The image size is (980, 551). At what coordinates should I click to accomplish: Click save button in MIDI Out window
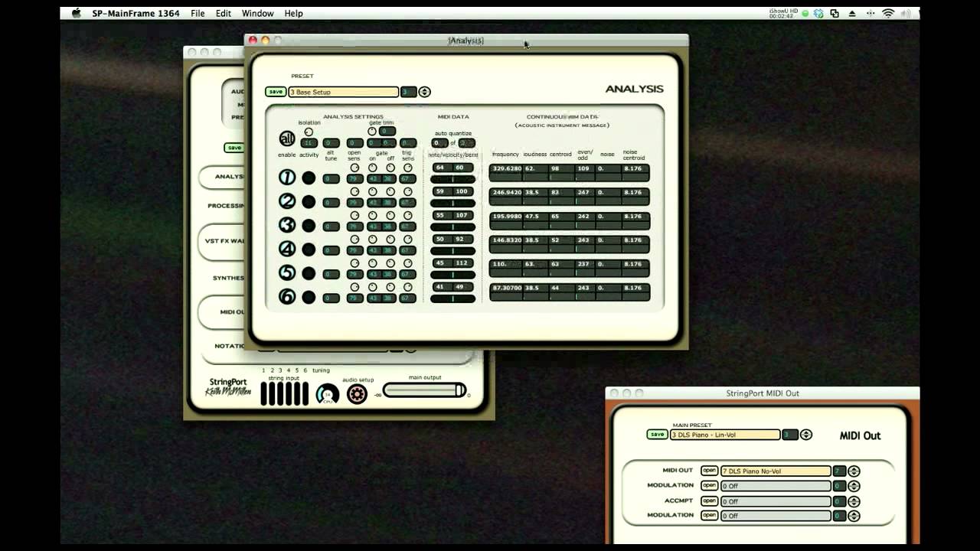point(657,435)
